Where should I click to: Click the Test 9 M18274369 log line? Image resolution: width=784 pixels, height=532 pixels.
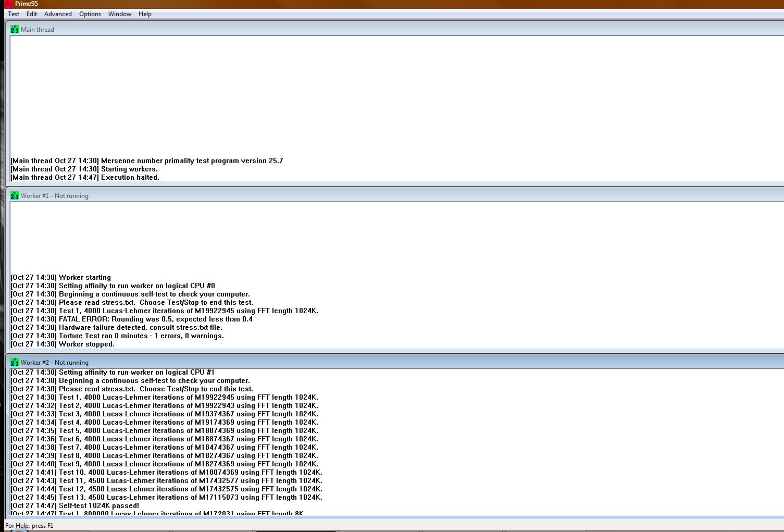tap(165, 464)
